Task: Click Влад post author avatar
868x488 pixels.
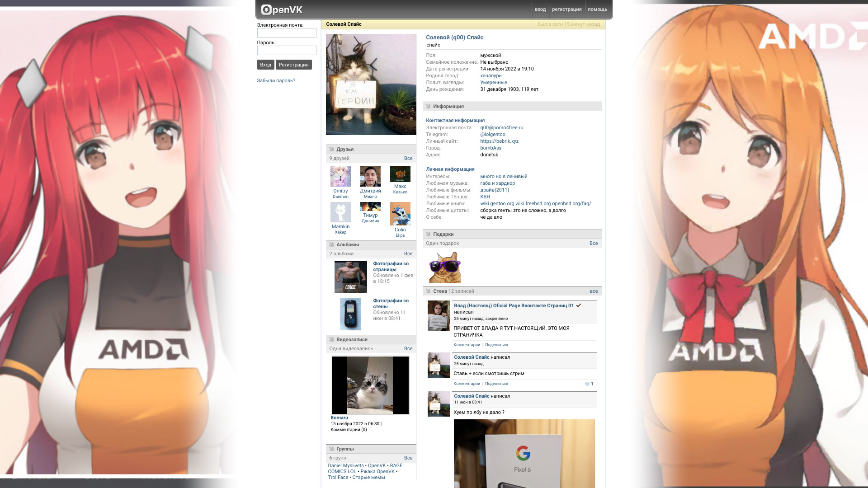Action: click(439, 315)
